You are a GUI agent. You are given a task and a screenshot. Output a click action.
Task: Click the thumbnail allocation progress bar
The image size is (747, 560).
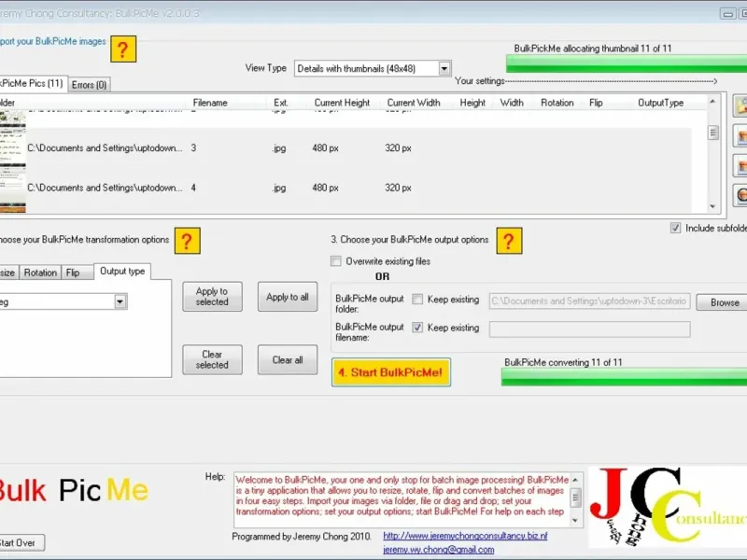(626, 63)
